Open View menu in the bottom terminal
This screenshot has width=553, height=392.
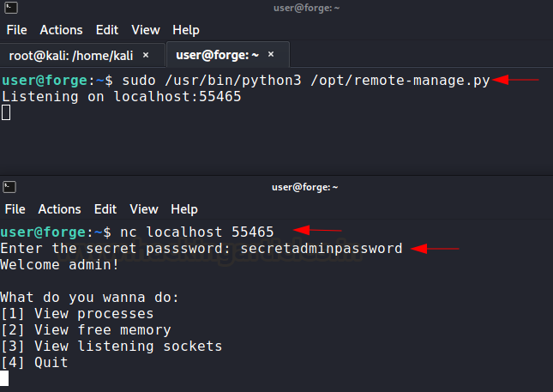144,209
